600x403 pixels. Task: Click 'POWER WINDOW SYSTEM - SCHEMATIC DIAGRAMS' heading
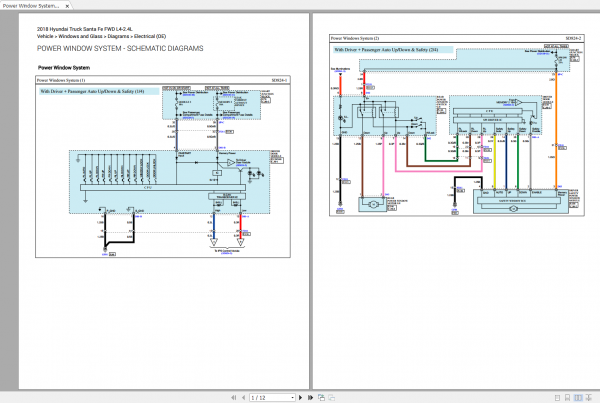[120, 49]
